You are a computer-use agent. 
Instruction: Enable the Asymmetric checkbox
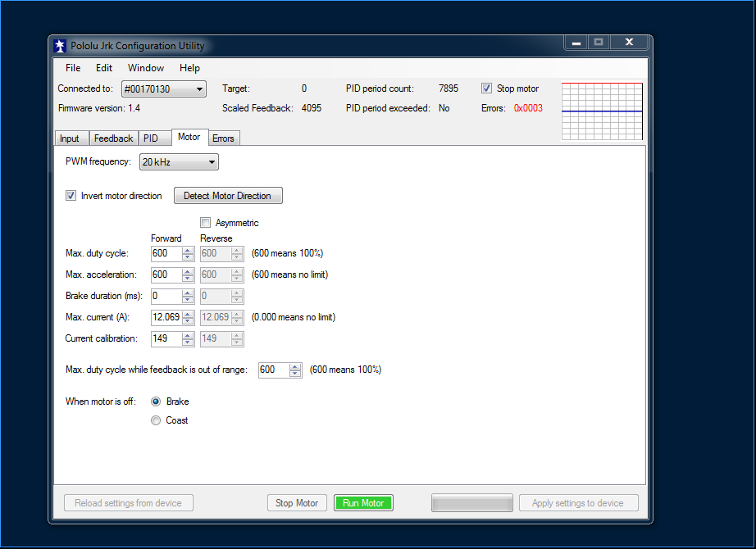[x=205, y=223]
